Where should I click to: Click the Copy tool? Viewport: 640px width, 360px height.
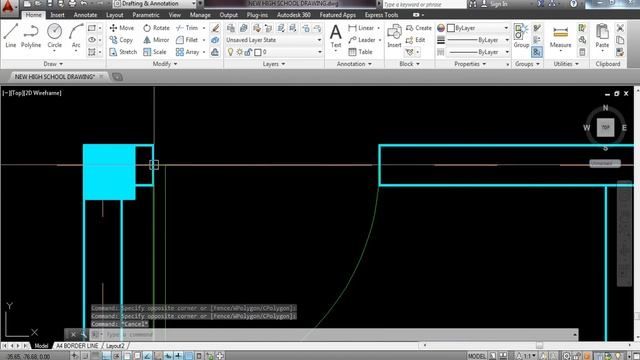coord(121,40)
